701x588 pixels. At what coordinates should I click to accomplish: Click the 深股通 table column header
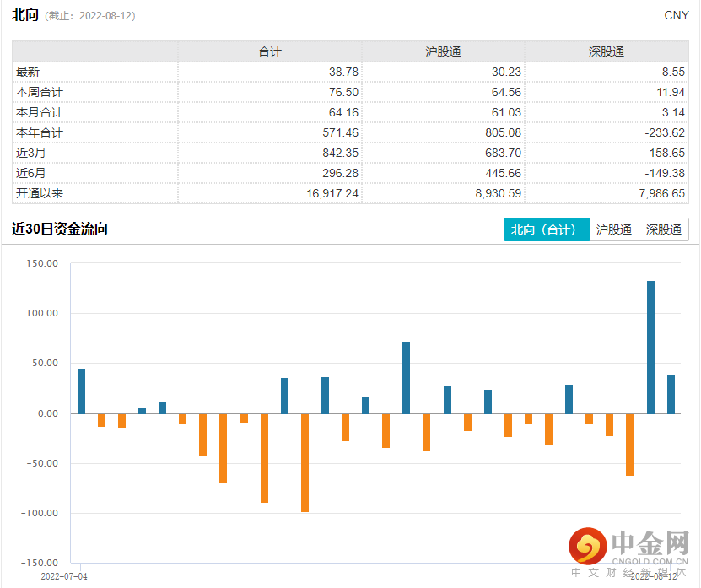click(606, 52)
